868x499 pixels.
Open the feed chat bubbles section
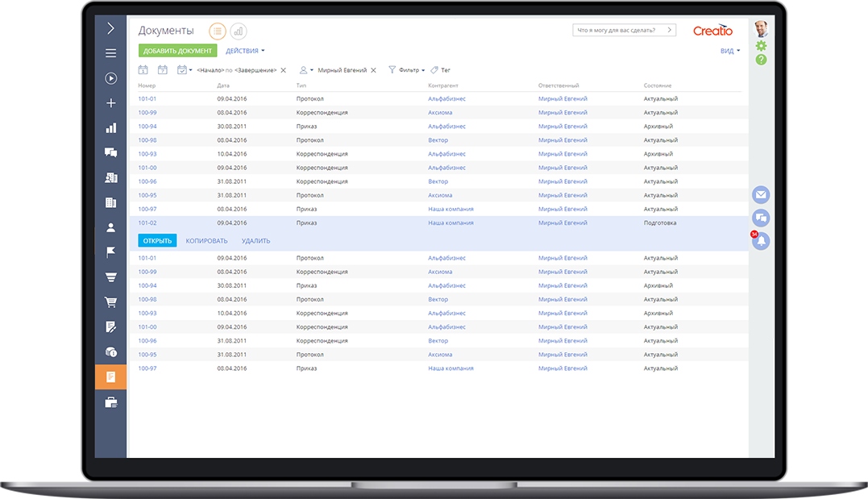coord(110,153)
